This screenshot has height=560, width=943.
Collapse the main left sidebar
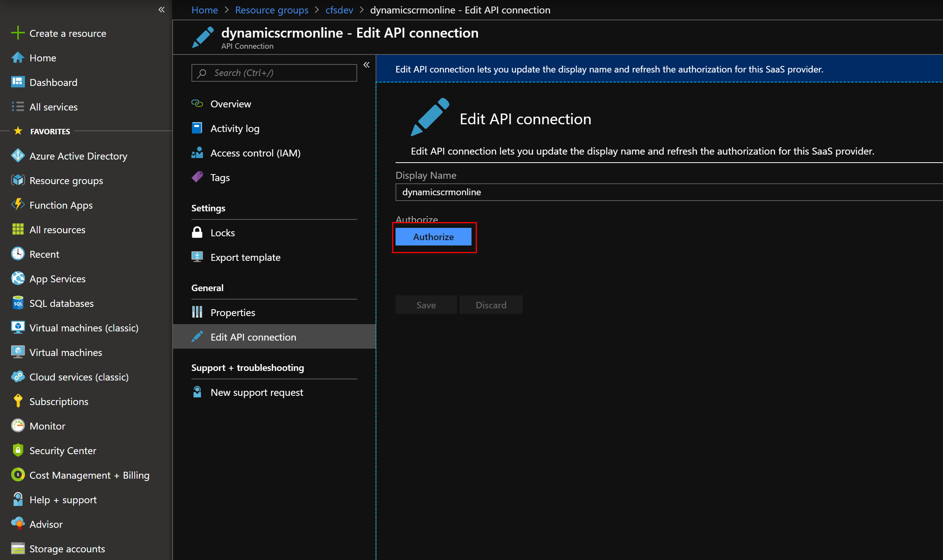(x=162, y=10)
